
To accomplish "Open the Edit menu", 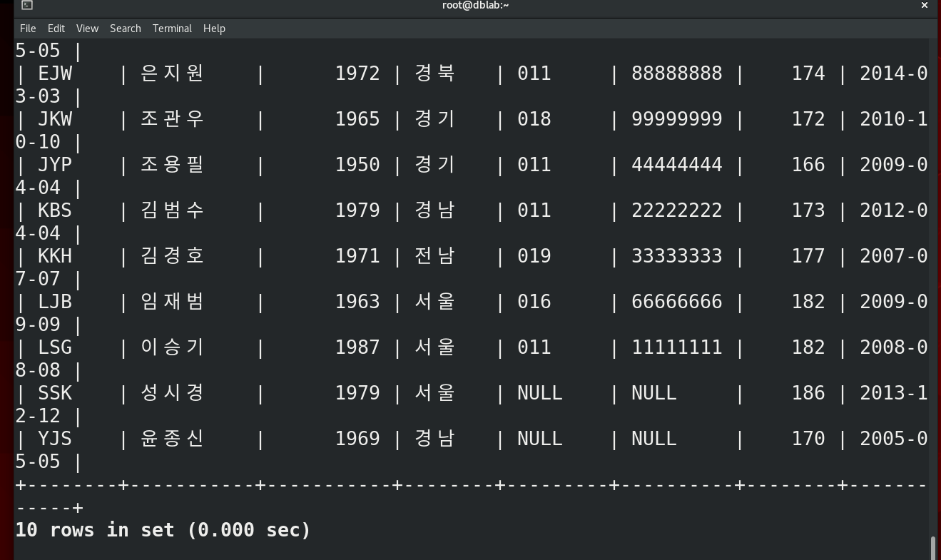I will click(x=56, y=29).
